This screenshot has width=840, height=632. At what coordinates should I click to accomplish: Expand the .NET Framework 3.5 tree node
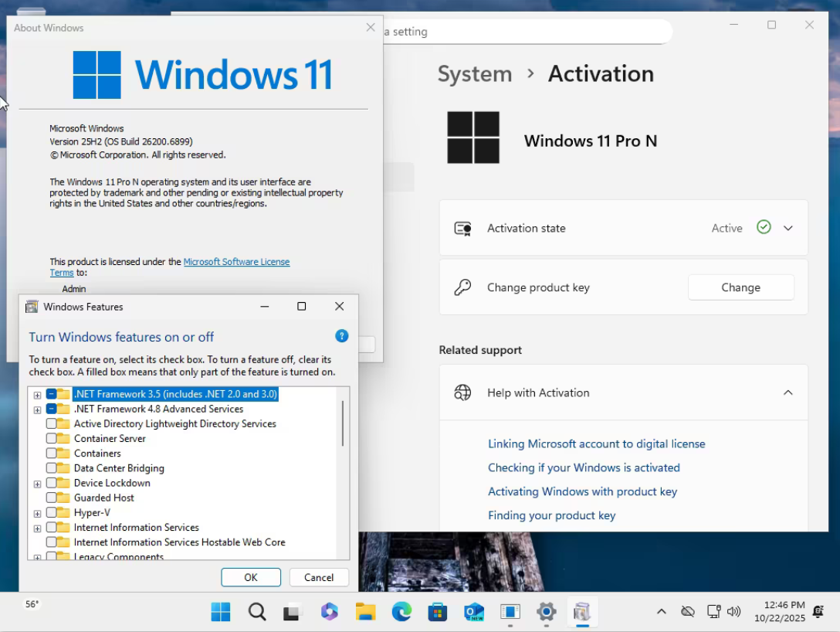point(37,395)
